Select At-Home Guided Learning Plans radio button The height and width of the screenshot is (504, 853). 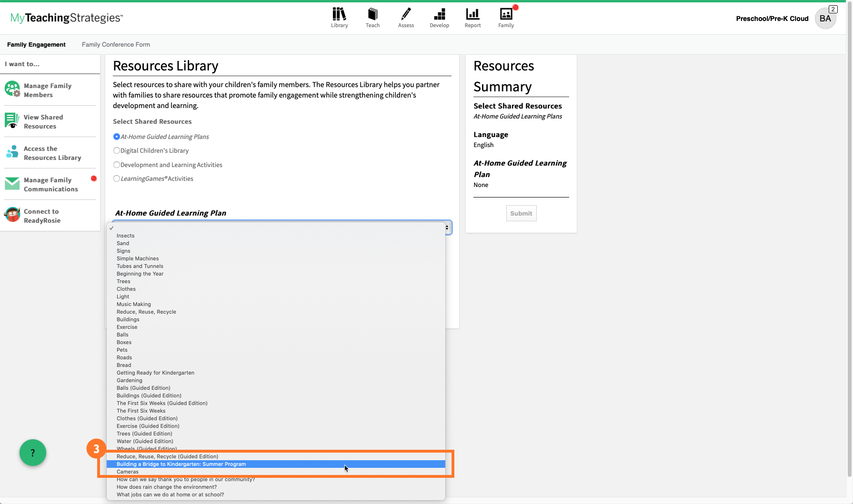coord(117,137)
